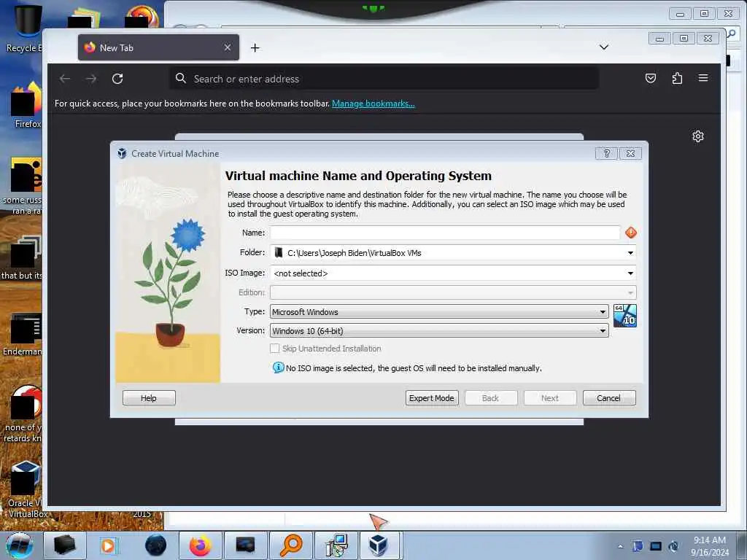Toggle the Skip Unattended Installation checkbox
Image resolution: width=747 pixels, height=560 pixels.
pos(274,348)
